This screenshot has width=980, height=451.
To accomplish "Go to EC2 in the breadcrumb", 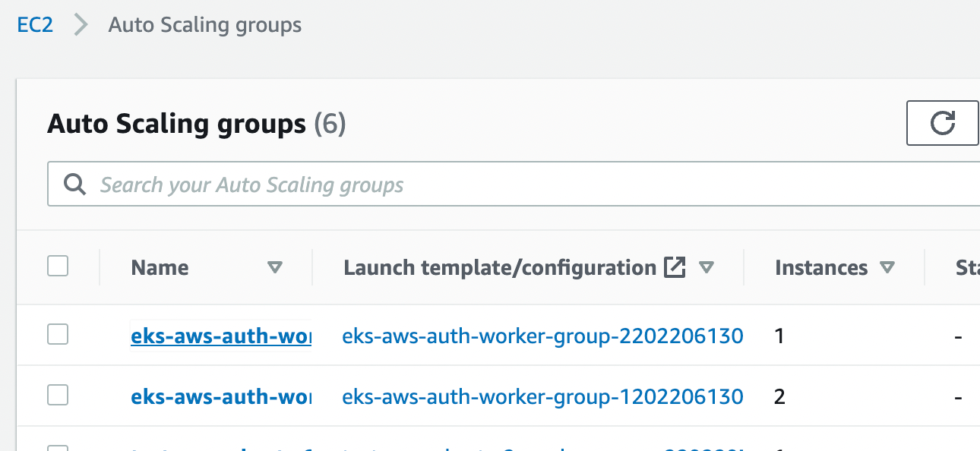I will pos(35,25).
